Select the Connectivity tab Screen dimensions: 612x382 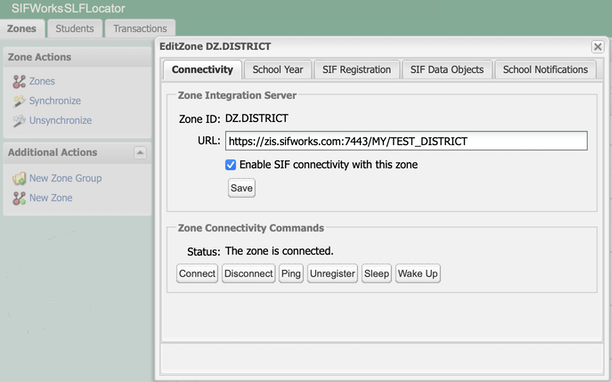click(202, 69)
